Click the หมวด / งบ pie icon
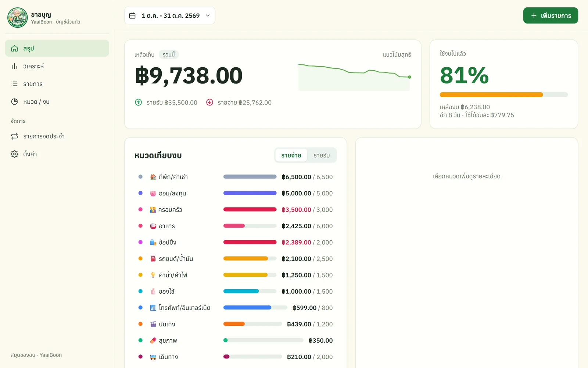 [14, 102]
